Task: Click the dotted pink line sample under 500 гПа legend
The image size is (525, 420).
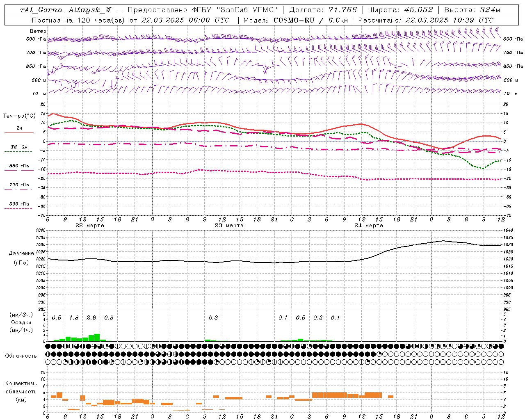Action: tap(19, 208)
